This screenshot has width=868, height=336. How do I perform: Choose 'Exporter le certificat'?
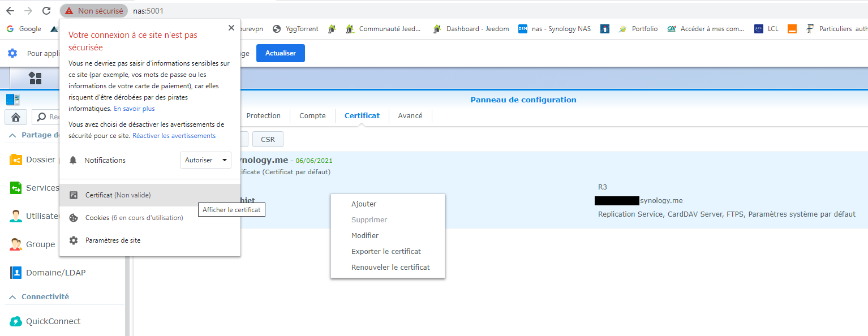coord(388,252)
